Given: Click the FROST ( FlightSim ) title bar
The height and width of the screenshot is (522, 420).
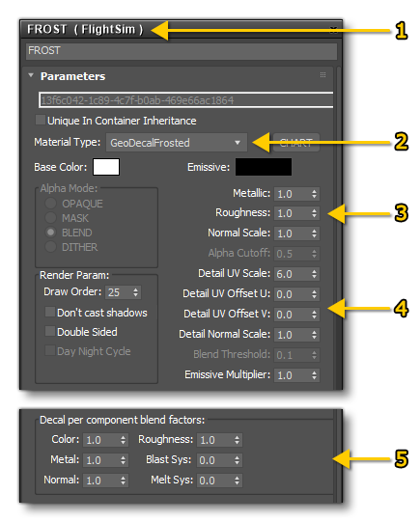Looking at the screenshot, I should tap(182, 29).
